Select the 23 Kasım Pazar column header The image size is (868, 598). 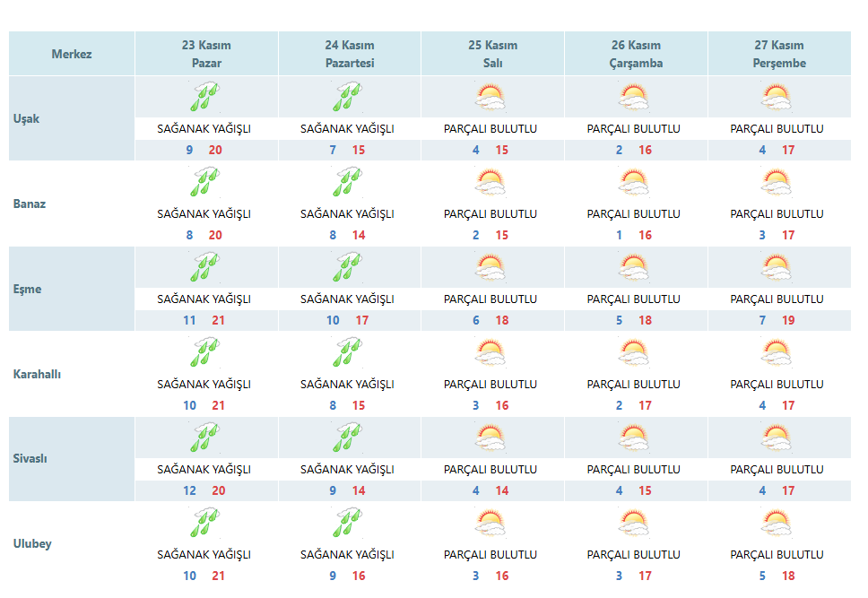tap(206, 54)
